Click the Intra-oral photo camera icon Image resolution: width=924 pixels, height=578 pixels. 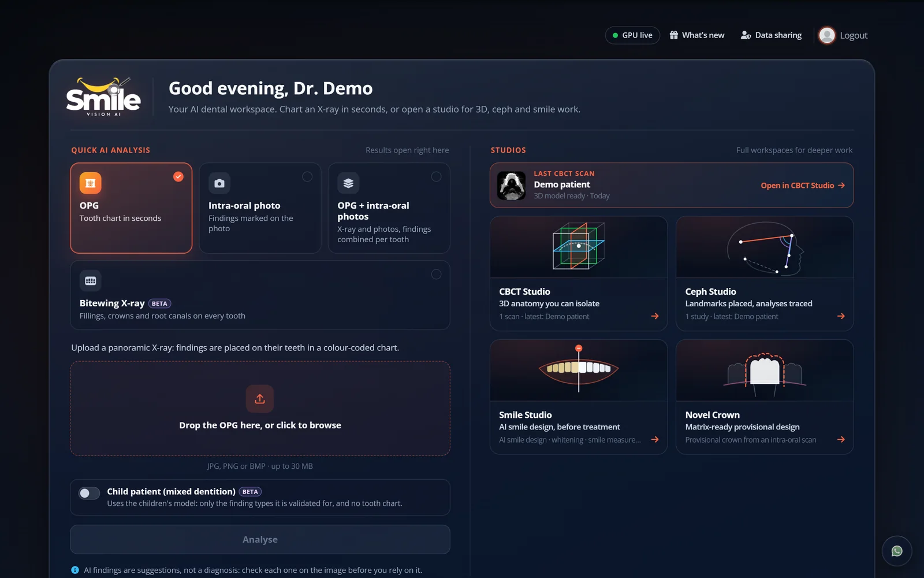point(219,183)
